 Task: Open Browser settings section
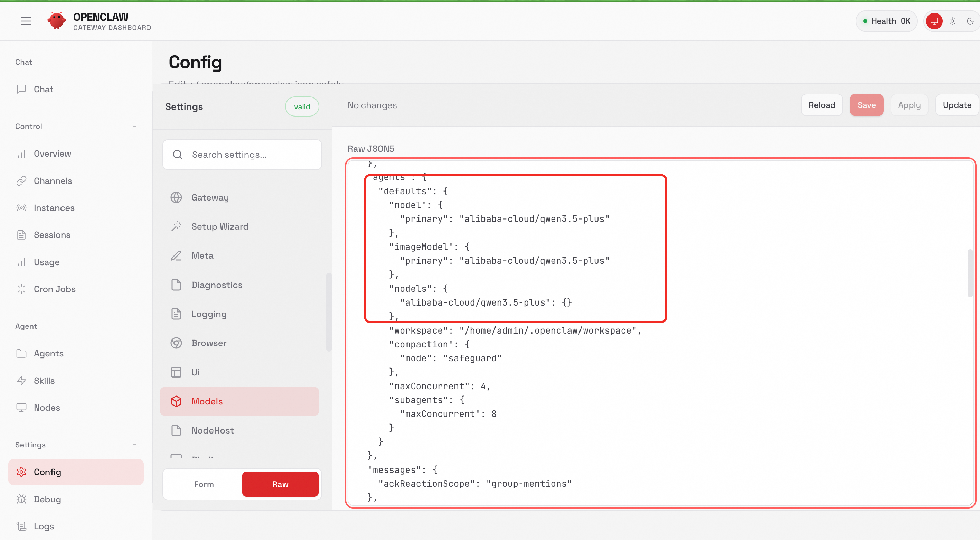coord(208,343)
